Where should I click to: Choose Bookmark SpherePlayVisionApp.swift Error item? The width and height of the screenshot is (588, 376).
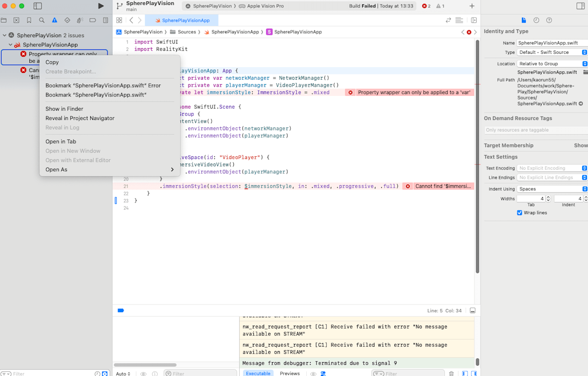click(110, 85)
